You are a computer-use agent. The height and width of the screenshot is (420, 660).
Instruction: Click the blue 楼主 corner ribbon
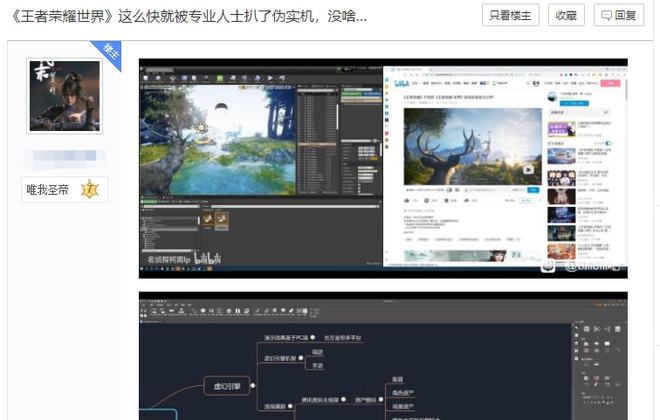tap(109, 53)
